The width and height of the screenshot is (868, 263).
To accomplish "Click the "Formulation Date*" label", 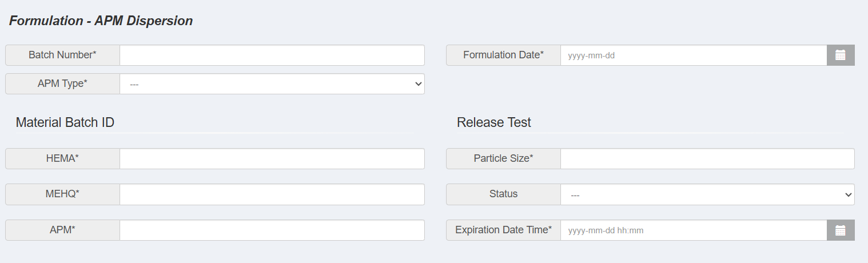I will [x=503, y=55].
